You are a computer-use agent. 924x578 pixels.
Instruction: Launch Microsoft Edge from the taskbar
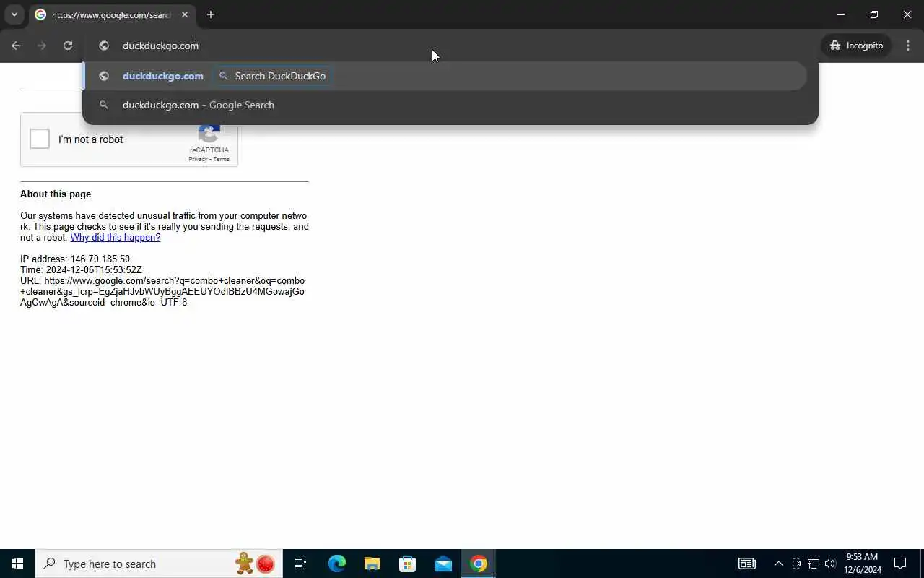(x=336, y=564)
